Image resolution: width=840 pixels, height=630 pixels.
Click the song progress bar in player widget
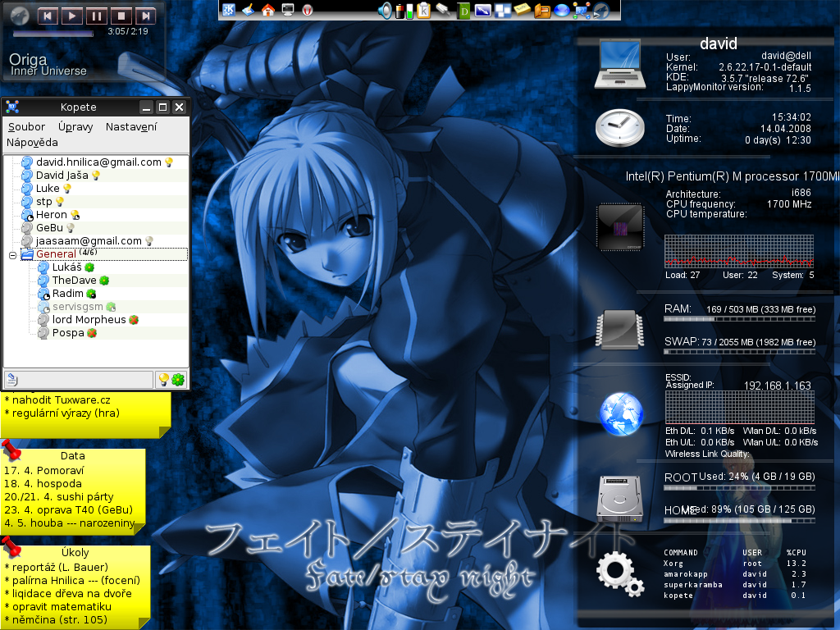pyautogui.click(x=53, y=34)
